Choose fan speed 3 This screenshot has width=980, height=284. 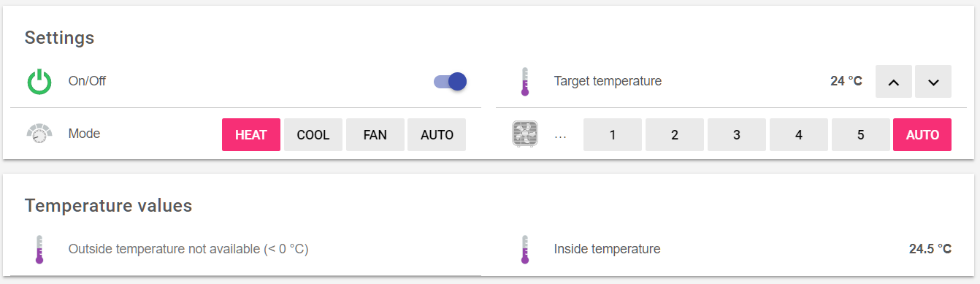tap(737, 134)
